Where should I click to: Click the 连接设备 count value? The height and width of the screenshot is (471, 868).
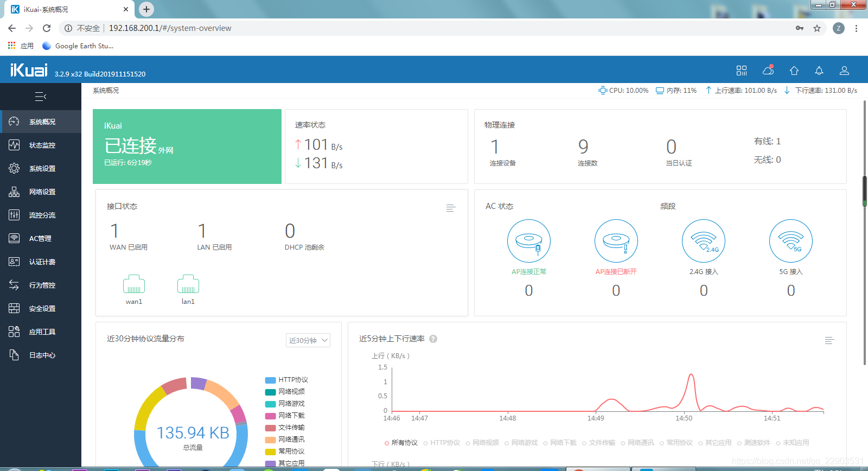pyautogui.click(x=495, y=147)
